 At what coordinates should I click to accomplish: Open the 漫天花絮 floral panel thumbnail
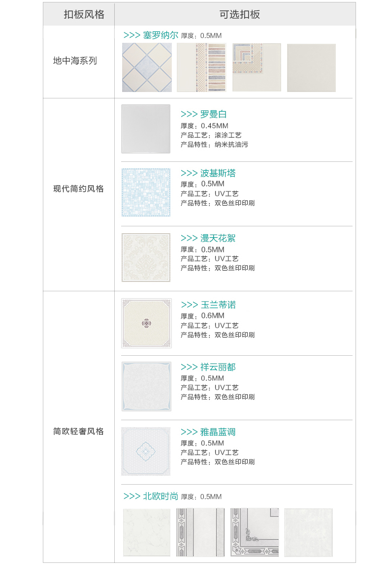pos(146,257)
